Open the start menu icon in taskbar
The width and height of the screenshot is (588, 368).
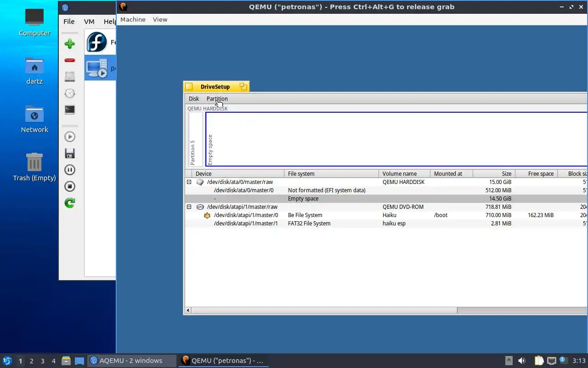pos(7,361)
